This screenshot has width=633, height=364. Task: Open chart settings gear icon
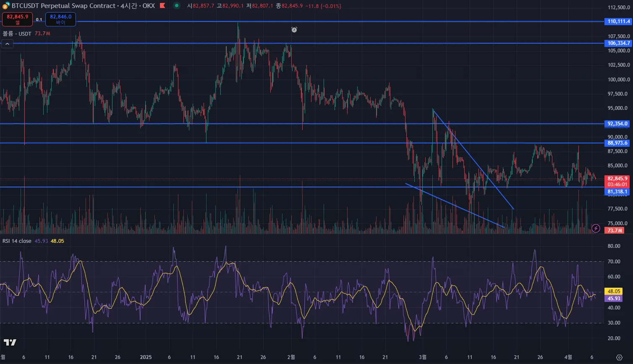point(619,357)
